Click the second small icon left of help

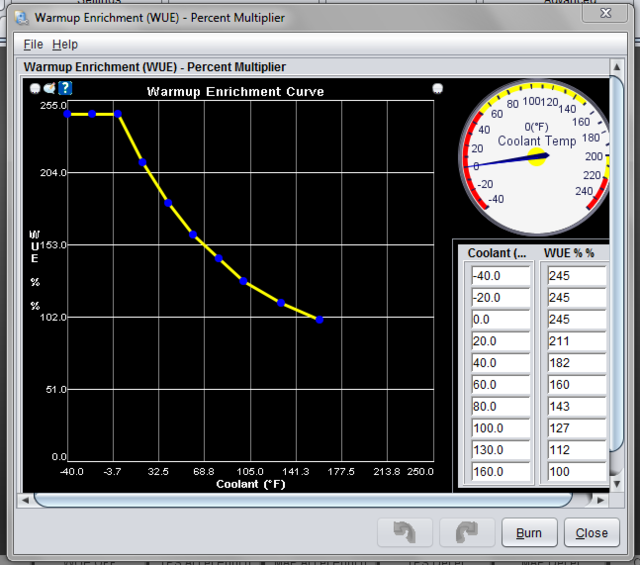49,88
